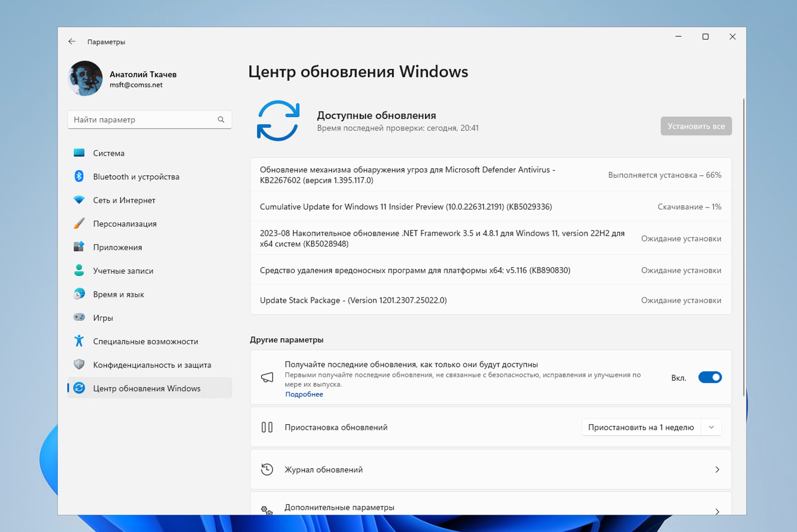Open the Подробнее link
The height and width of the screenshot is (532, 797).
[x=304, y=394]
